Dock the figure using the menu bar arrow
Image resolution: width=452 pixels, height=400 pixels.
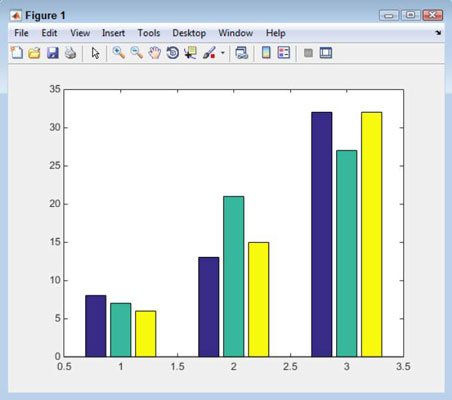pyautogui.click(x=438, y=33)
